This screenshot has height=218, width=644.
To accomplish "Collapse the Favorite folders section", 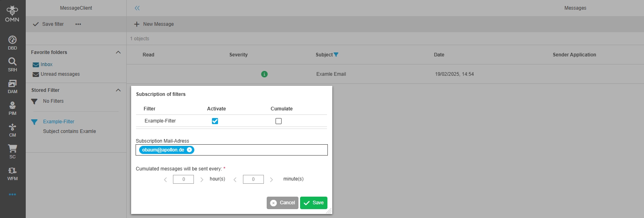I will pos(118,52).
